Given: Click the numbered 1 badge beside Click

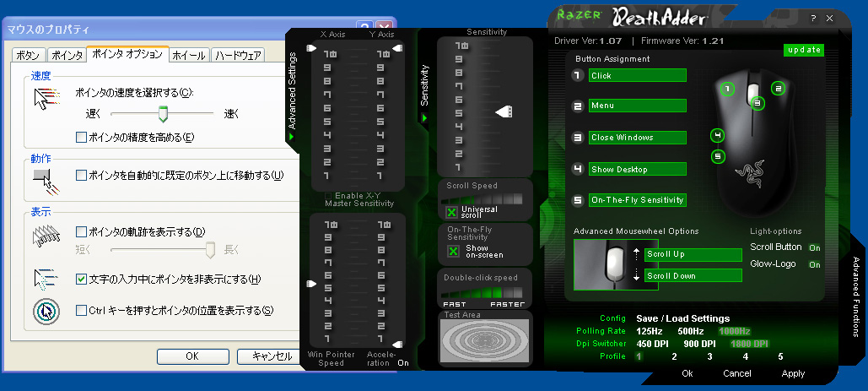Looking at the screenshot, I should pyautogui.click(x=579, y=75).
